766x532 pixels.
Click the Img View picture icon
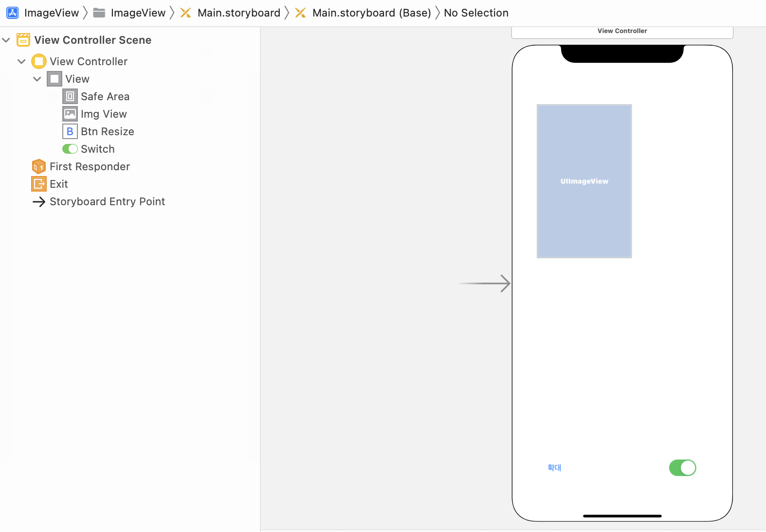(70, 114)
